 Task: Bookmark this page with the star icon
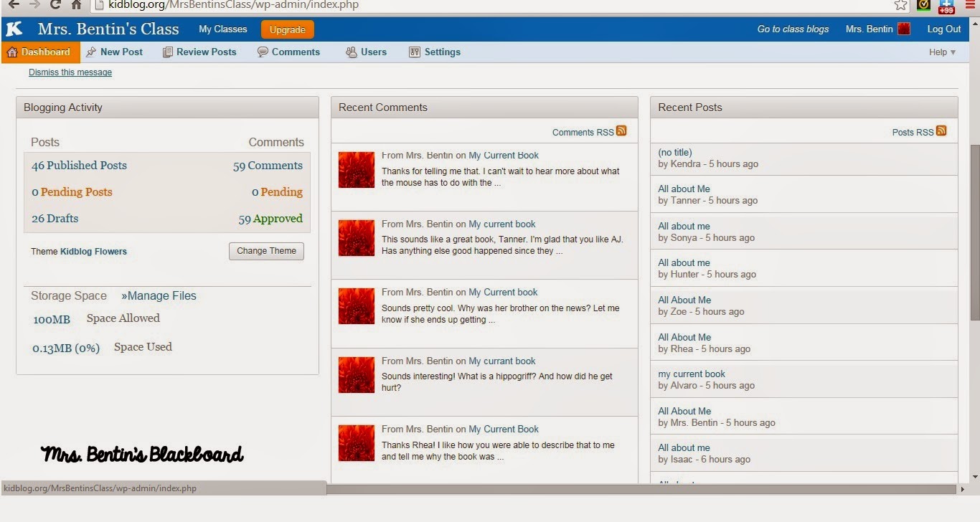(x=901, y=5)
